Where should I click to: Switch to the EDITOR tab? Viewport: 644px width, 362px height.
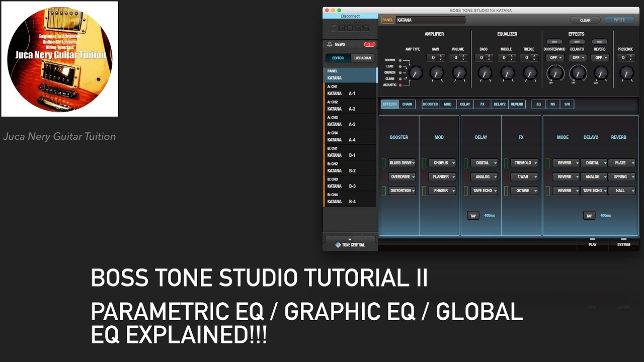point(338,58)
